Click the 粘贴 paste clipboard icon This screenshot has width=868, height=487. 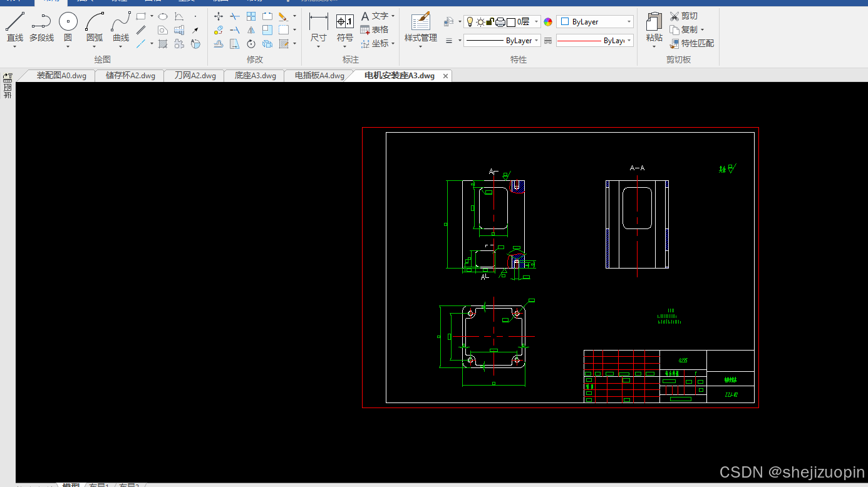654,29
